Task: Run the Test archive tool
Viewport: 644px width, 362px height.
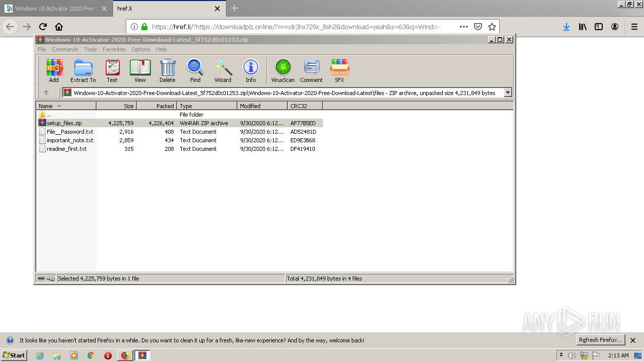Action: coord(112,71)
